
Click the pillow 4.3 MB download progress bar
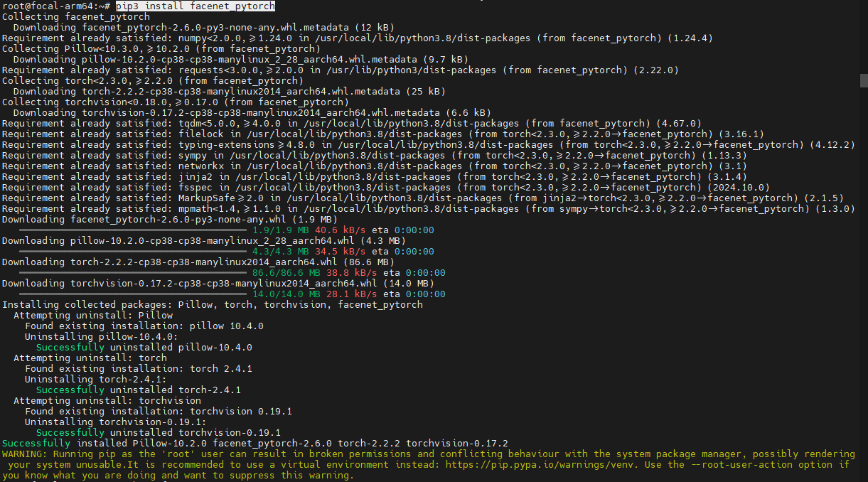coord(132,252)
